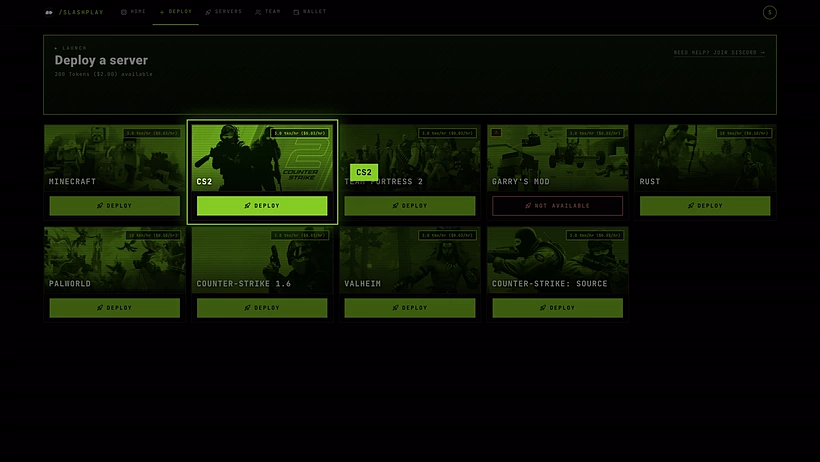Click the warning badge on Garry's Mod

496,132
